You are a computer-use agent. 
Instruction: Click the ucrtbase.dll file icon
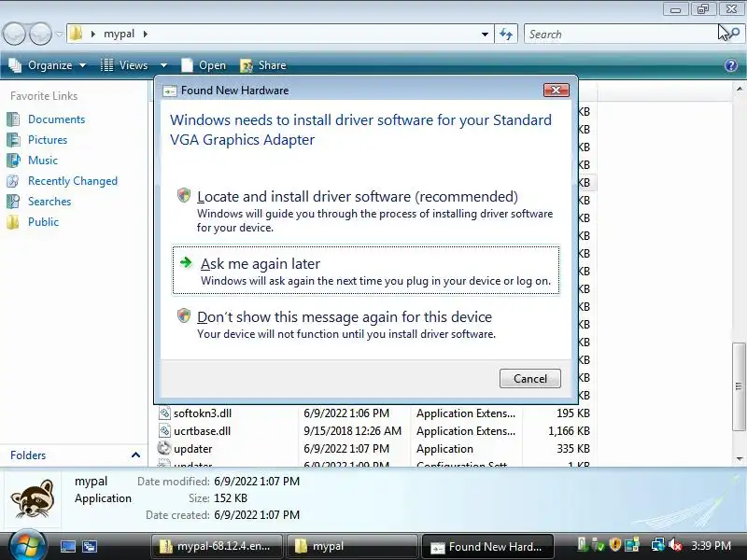click(x=164, y=431)
